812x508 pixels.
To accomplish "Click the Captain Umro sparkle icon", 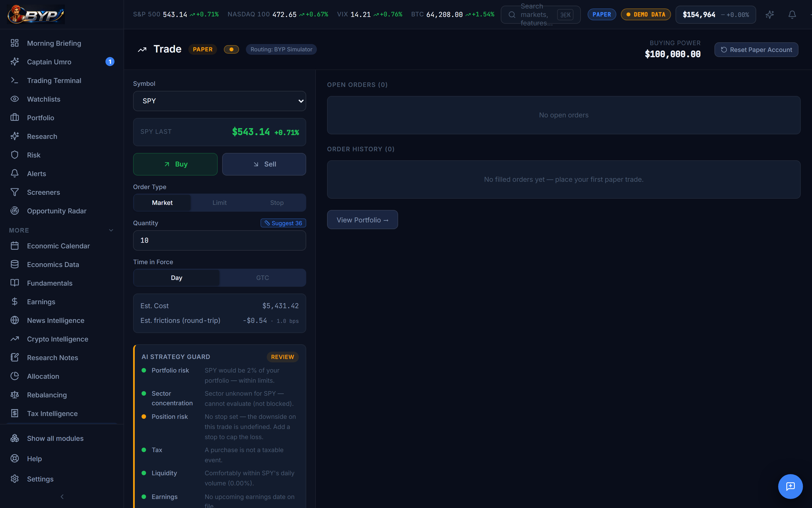I will [14, 62].
